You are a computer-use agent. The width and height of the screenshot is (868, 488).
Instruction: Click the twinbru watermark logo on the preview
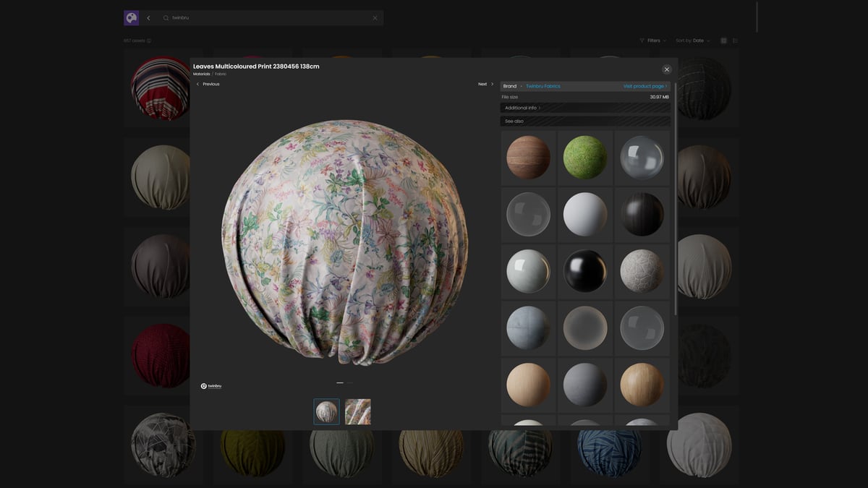point(210,385)
